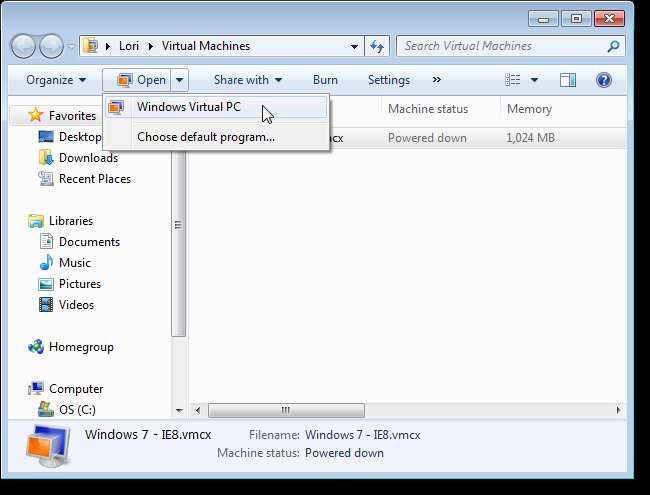This screenshot has height=495, width=650.
Task: Click the Burn toolbar button
Action: [x=325, y=80]
